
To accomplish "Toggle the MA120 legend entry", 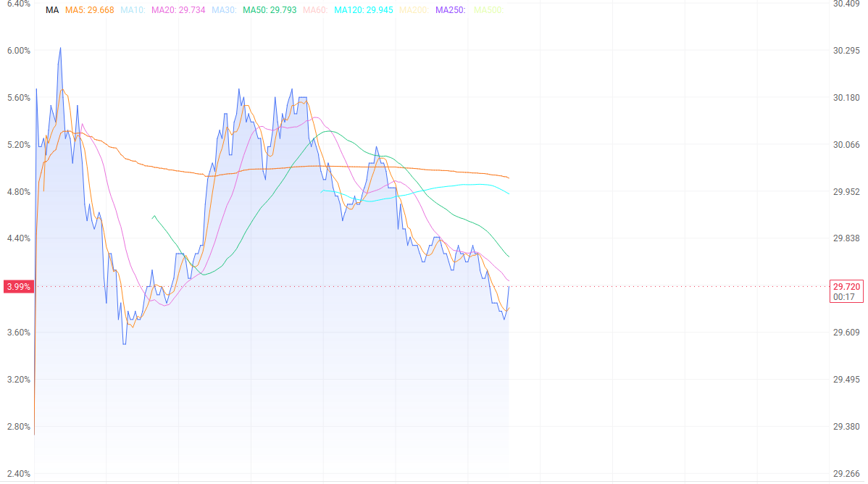I will (x=364, y=10).
